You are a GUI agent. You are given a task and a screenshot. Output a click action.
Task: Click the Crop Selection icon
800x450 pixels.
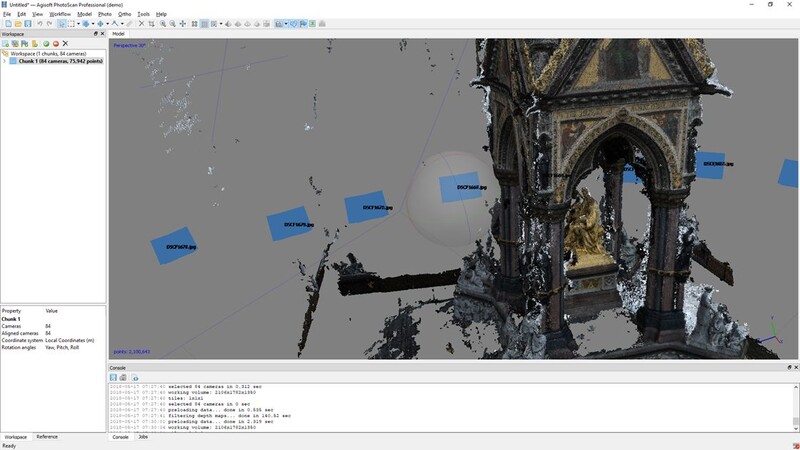[x=152, y=23]
